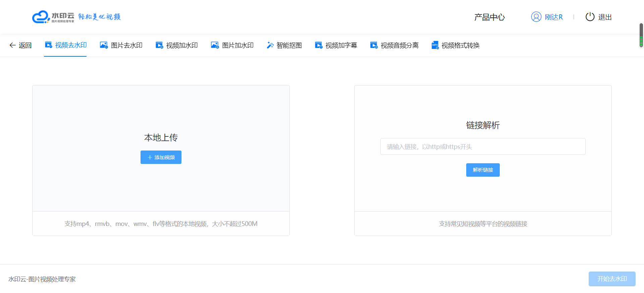
Task: Click the 轻松美化视频 slogan
Action: 99,17
